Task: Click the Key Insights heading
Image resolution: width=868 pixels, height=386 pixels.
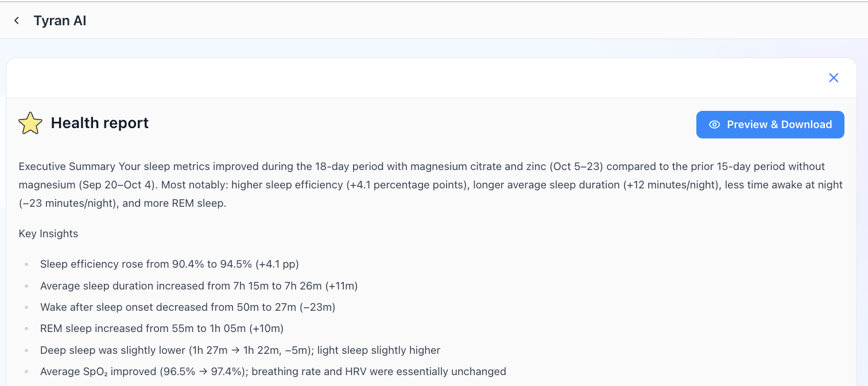Action: click(x=48, y=234)
